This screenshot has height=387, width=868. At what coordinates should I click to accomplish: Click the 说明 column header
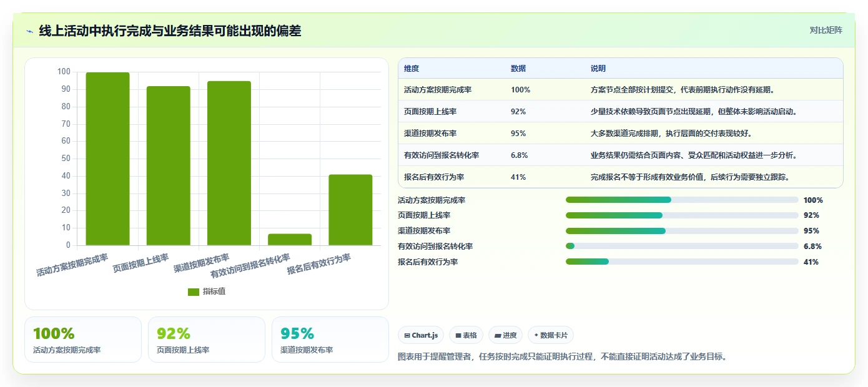click(598, 69)
